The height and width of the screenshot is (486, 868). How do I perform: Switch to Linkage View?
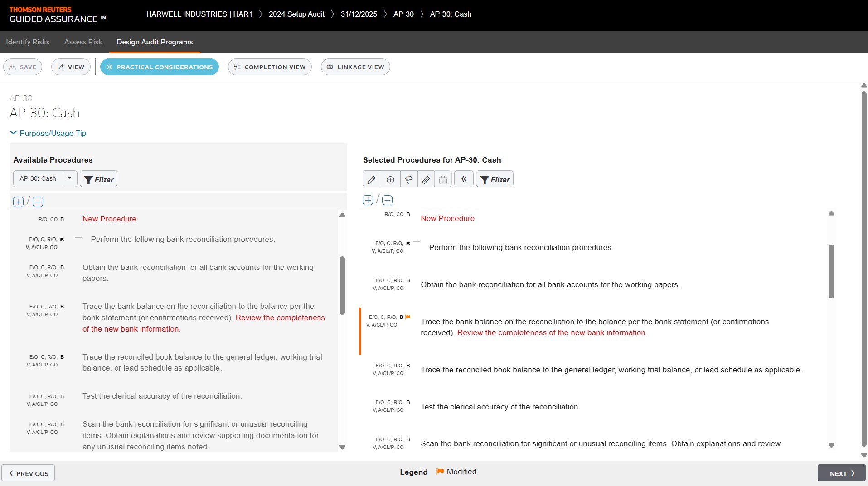pos(355,67)
